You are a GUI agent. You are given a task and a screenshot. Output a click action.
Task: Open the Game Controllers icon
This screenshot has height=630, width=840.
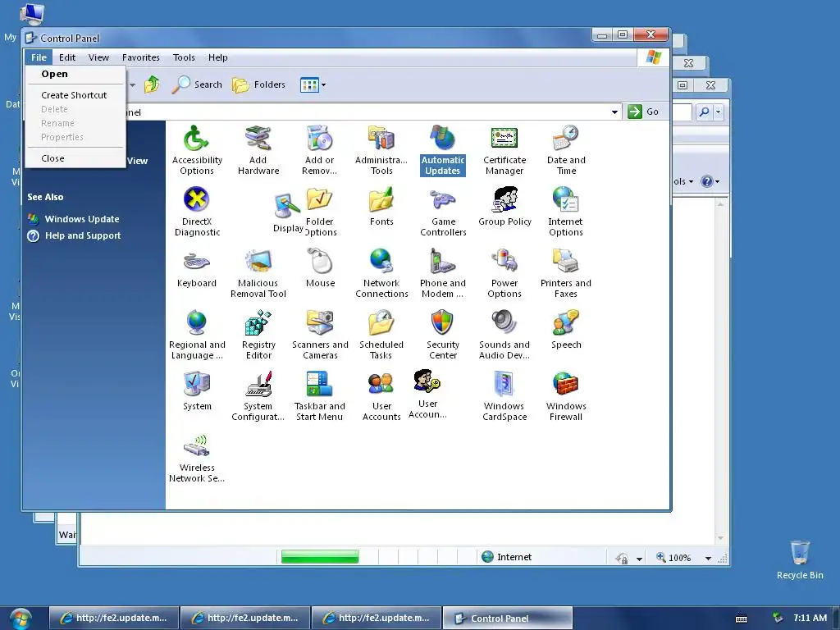click(x=443, y=212)
